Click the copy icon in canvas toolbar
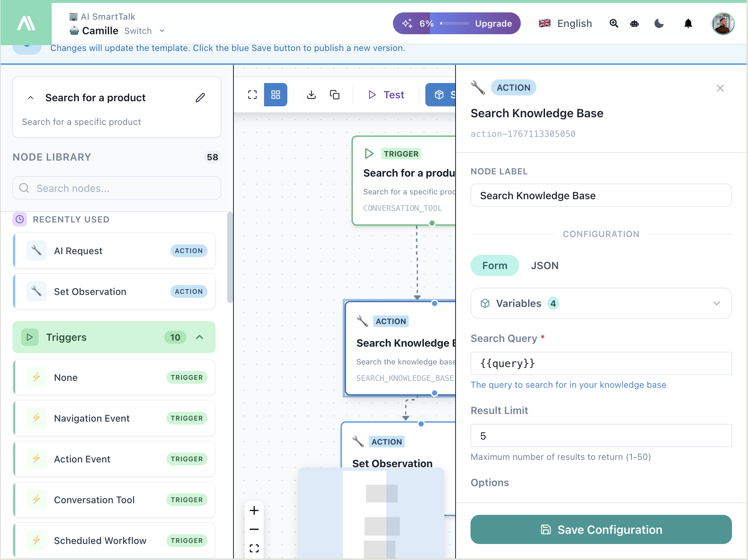 pyautogui.click(x=335, y=95)
